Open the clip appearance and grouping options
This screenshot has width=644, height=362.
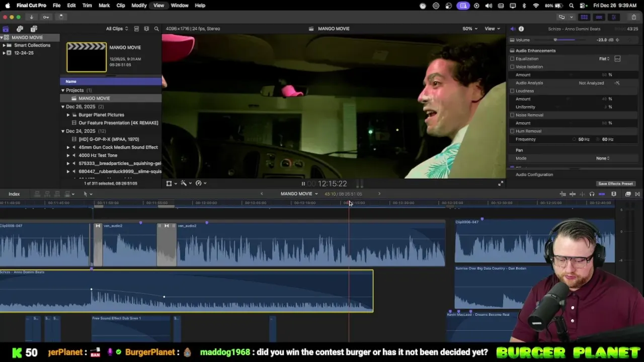tap(146, 29)
